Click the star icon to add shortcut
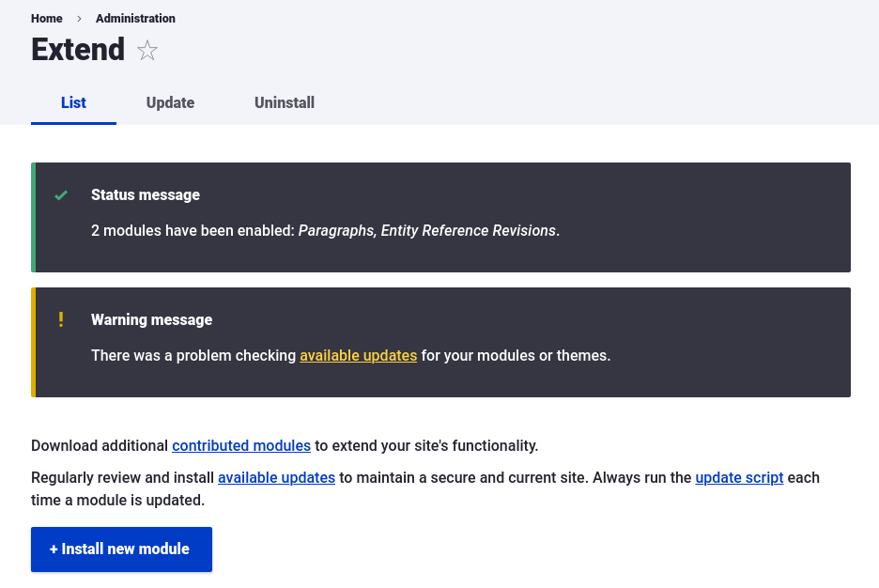Screen dimensions: 879x588 pos(147,50)
